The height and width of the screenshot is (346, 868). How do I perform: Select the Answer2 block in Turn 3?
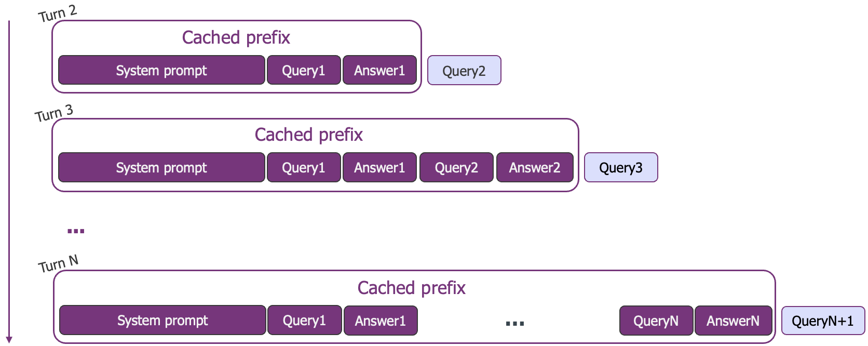[535, 167]
